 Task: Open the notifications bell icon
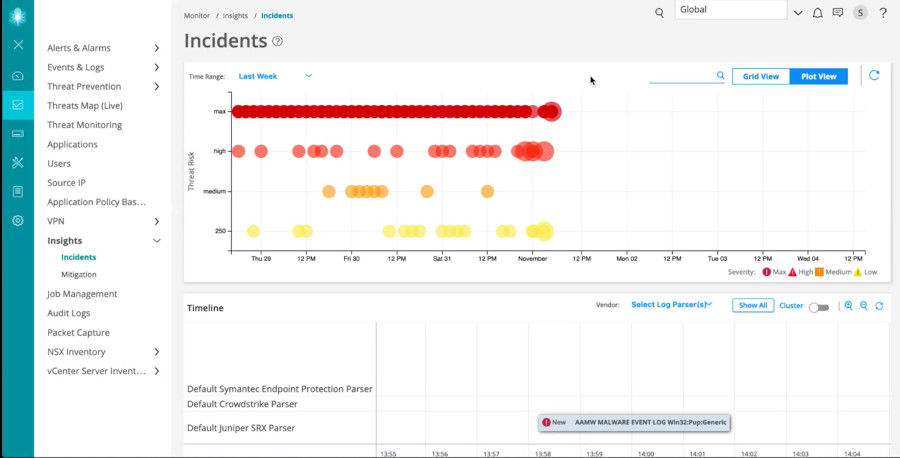pyautogui.click(x=817, y=13)
